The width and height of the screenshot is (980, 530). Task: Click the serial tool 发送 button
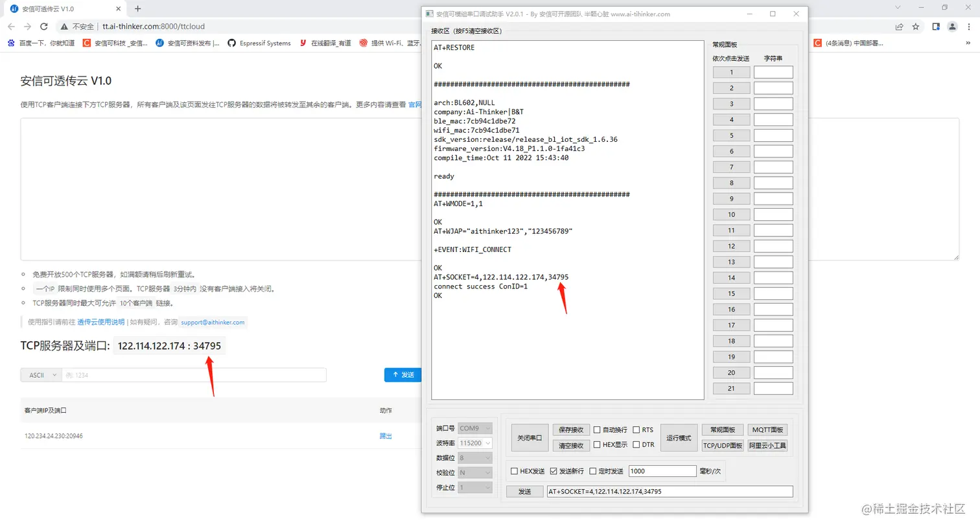525,492
